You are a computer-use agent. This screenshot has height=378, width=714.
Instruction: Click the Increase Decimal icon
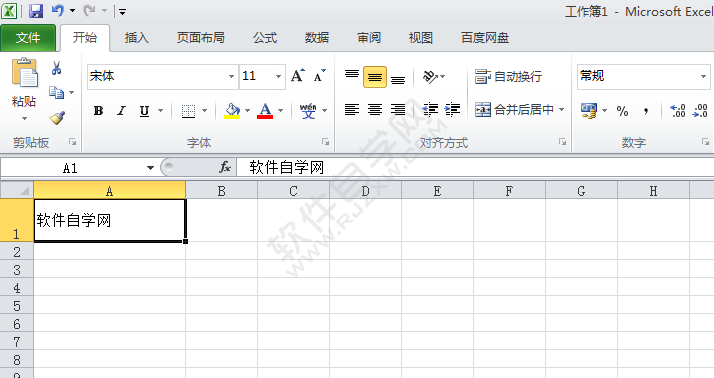coord(678,110)
